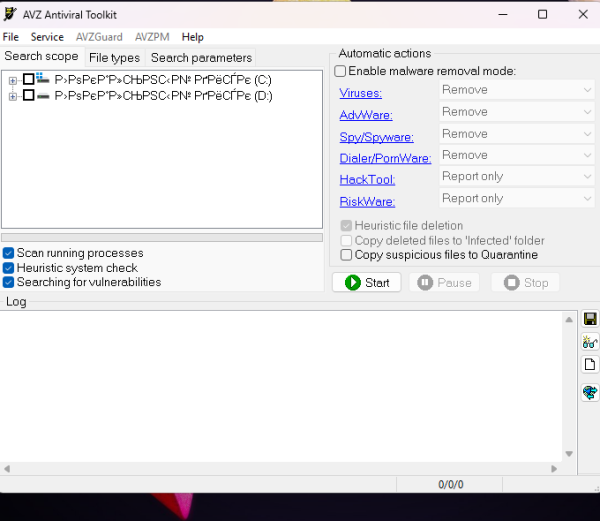Expand the D: drive tree node
Viewport: 600px width, 521px height.
[x=13, y=96]
